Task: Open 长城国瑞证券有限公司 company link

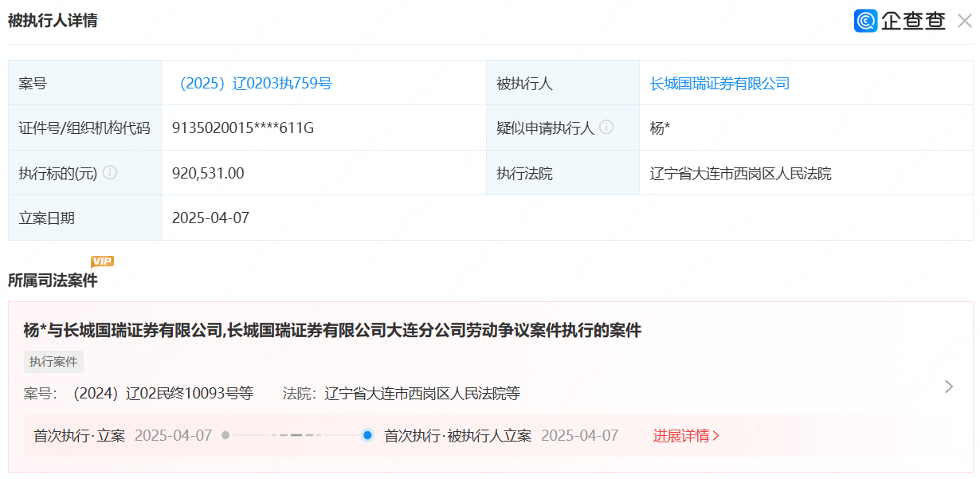Action: (x=719, y=83)
